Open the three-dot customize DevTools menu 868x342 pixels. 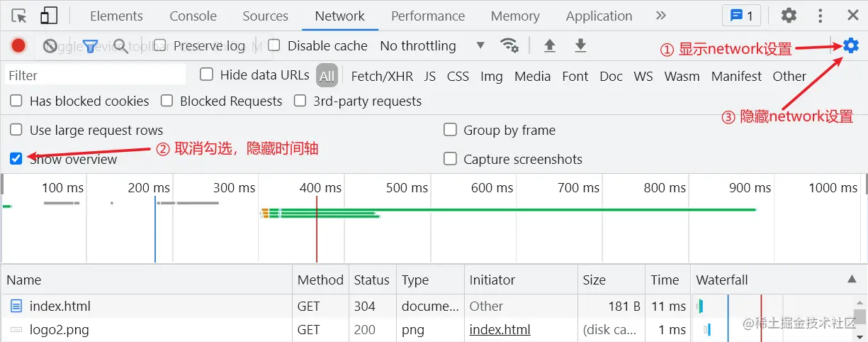(x=821, y=16)
